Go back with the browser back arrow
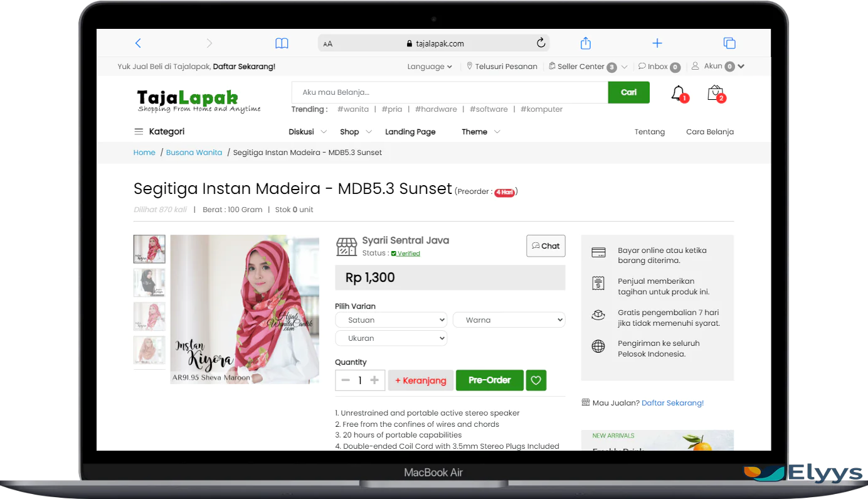Screen dimensions: 868x499 (138, 43)
